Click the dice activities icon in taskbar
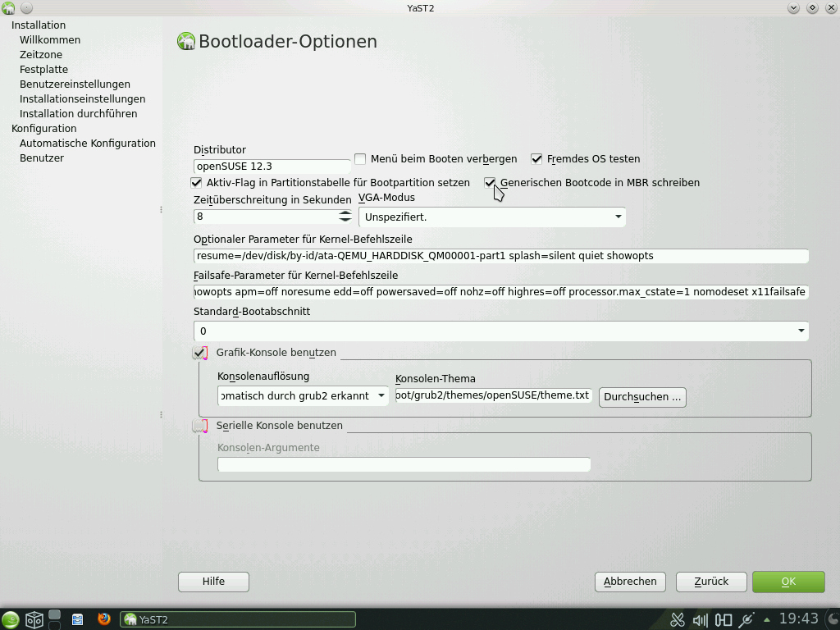The height and width of the screenshot is (630, 840). pyautogui.click(x=34, y=620)
